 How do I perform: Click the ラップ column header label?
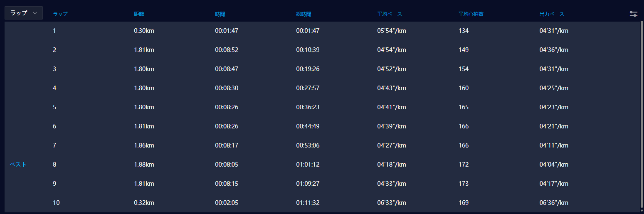pyautogui.click(x=60, y=14)
